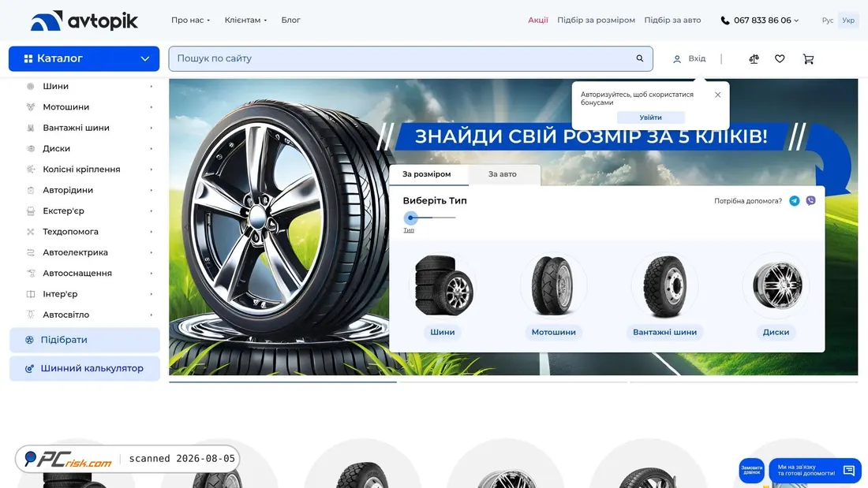Click the Вхід login link
868x488 pixels.
click(x=697, y=58)
